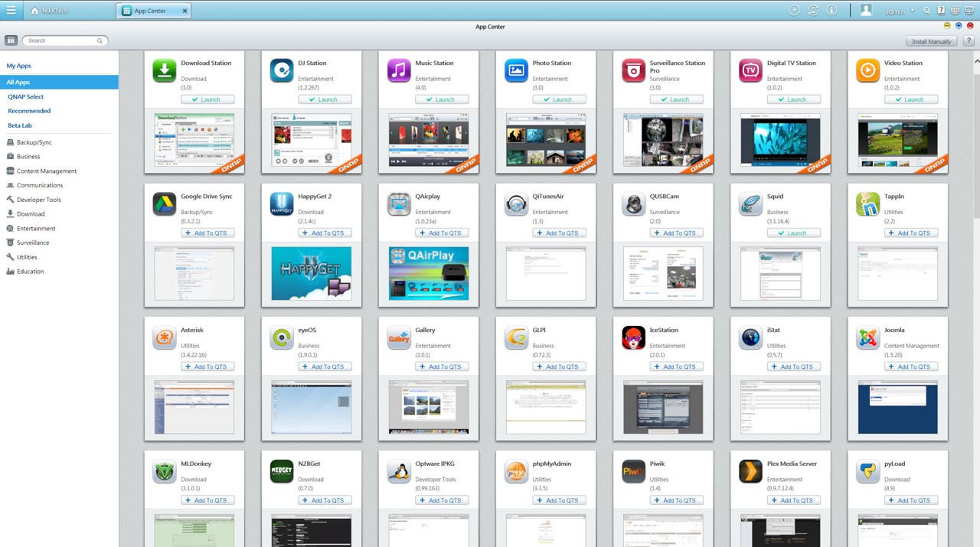Screen dimensions: 980x547
Task: Click the Optware IPKG penguin icon
Action: pos(399,471)
